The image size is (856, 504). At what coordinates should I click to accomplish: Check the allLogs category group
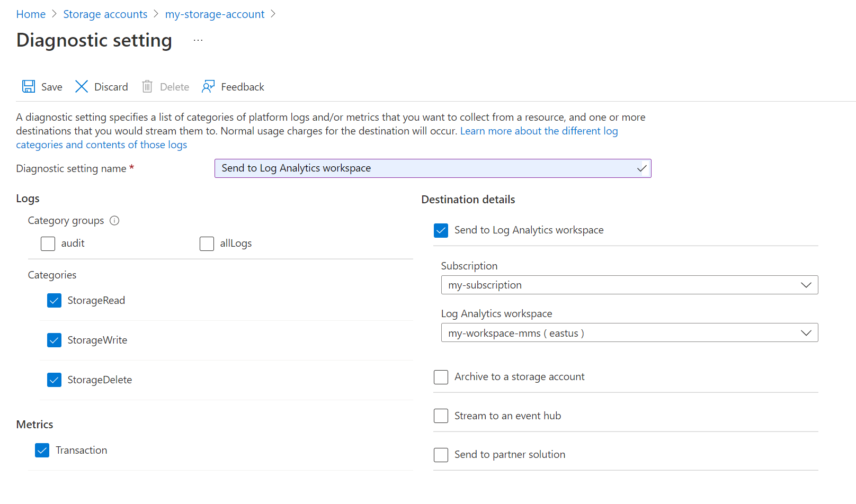click(x=207, y=244)
